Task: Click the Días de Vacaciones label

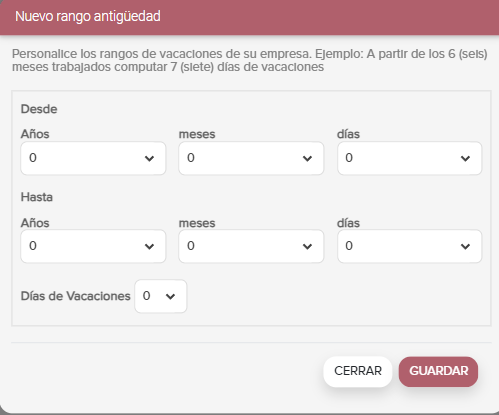Action: (76, 296)
